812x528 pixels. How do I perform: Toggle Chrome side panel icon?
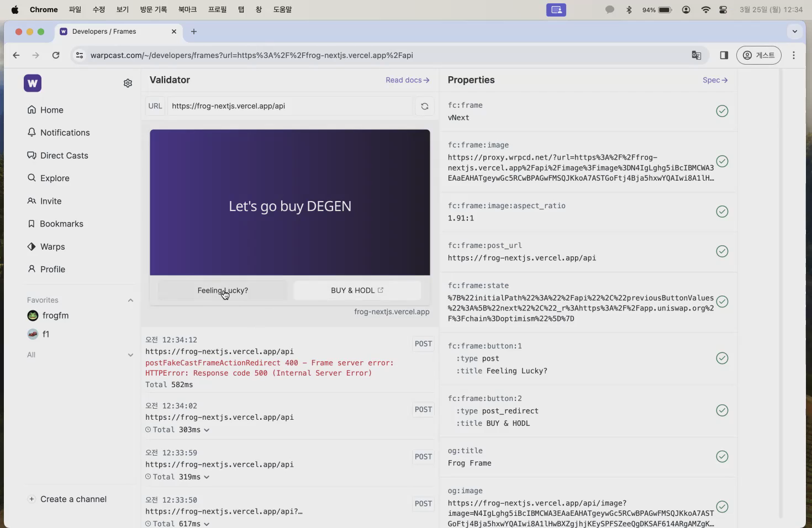pyautogui.click(x=724, y=55)
